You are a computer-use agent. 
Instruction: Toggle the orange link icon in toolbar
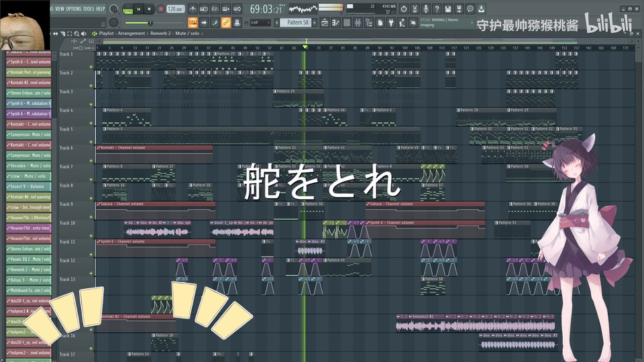tap(226, 23)
